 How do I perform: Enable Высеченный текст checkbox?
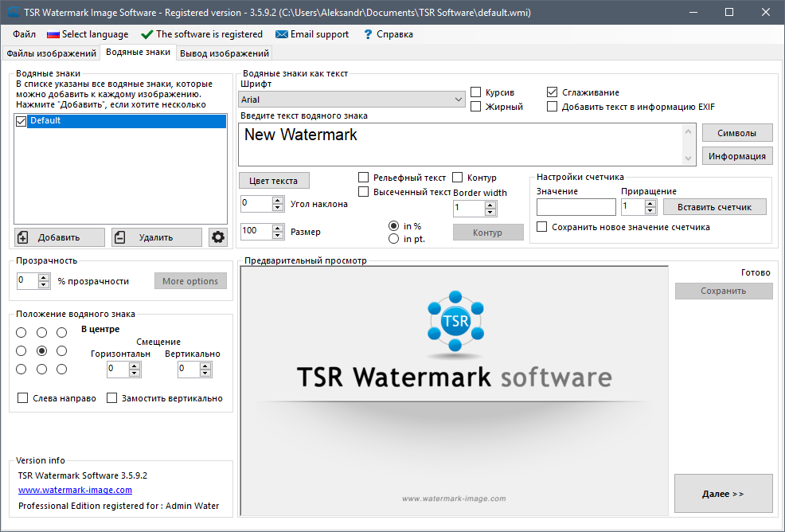click(x=364, y=192)
